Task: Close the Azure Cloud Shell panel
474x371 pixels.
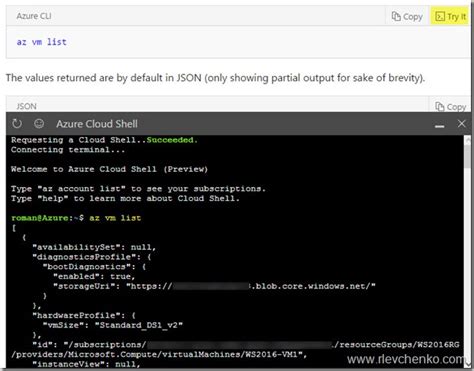Action: (461, 123)
